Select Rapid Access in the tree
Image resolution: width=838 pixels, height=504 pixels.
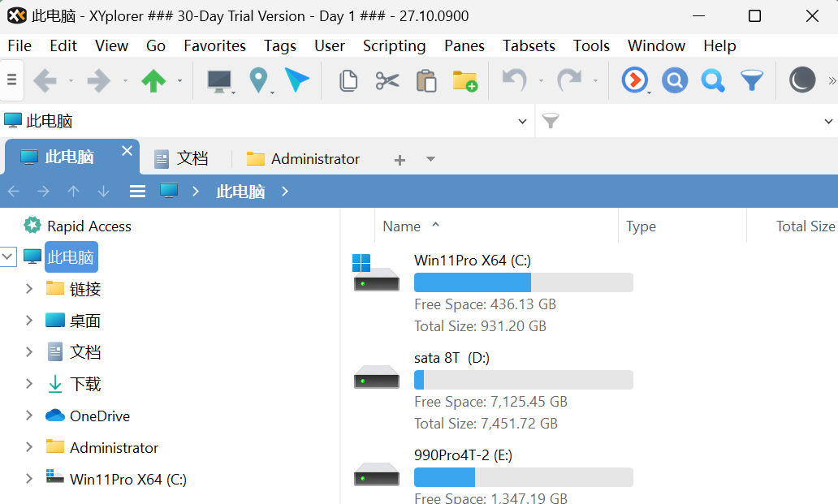89,226
